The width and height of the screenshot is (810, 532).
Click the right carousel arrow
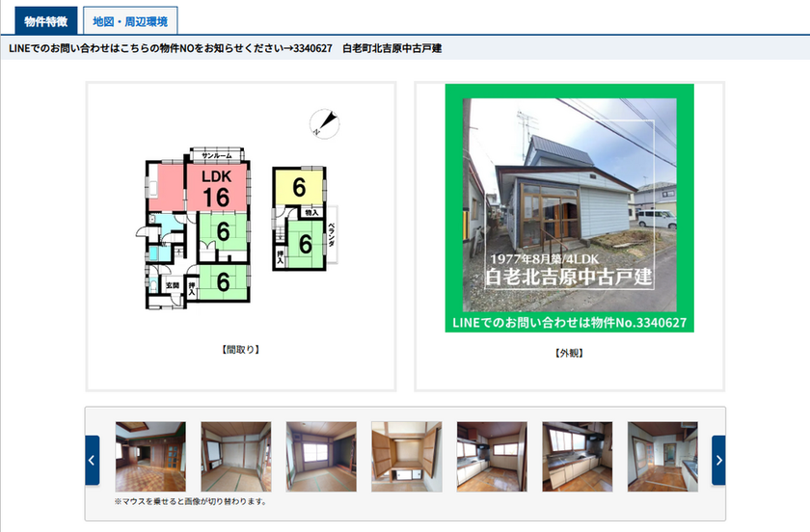(718, 460)
